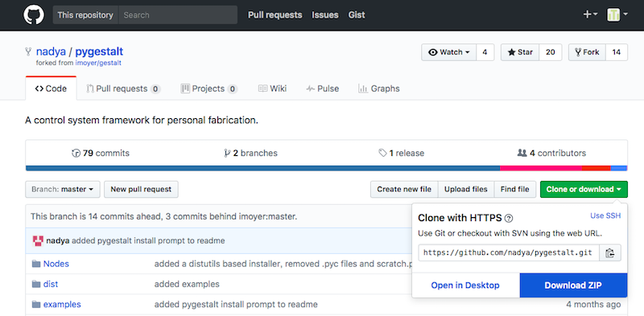The height and width of the screenshot is (316, 644).
Task: Click Download ZIP
Action: 573,285
